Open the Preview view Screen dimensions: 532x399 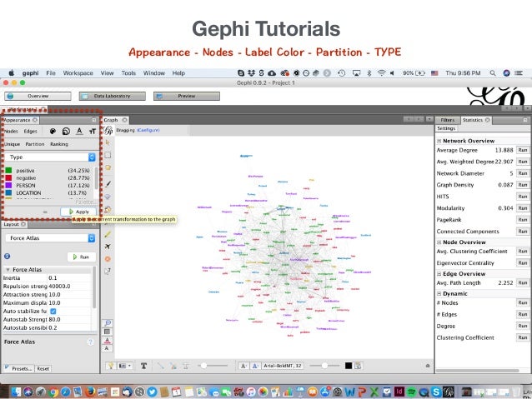[x=187, y=97]
